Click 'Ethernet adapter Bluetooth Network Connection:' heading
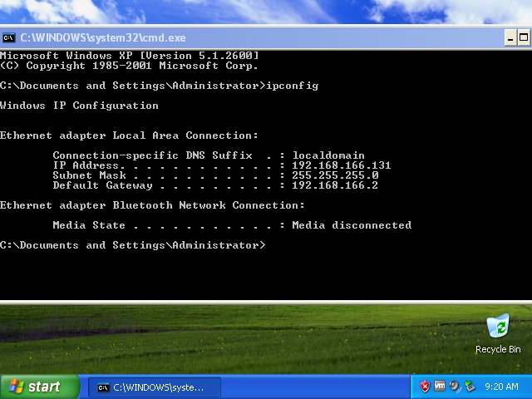Viewport: 532px width, 399px height. click(152, 205)
